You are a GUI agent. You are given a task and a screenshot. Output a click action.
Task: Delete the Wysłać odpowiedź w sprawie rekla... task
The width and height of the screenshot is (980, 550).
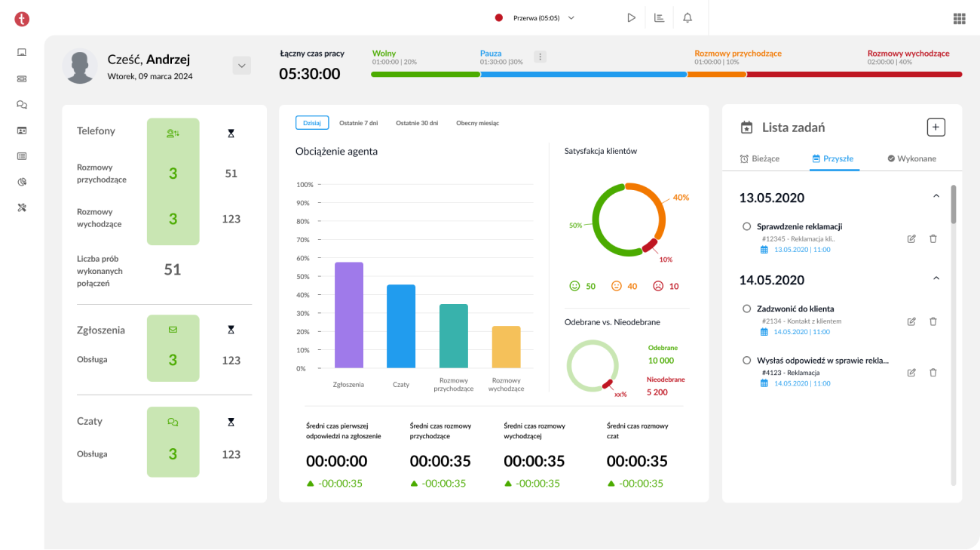point(933,372)
